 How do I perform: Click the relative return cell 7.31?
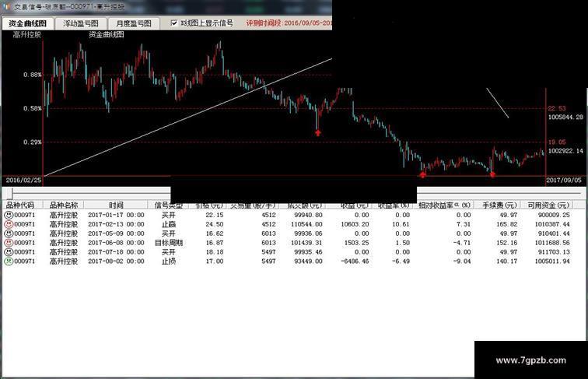[464, 224]
